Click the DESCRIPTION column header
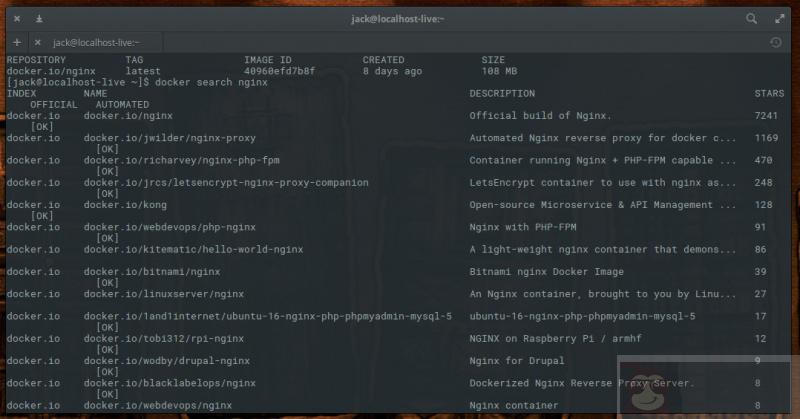 click(x=502, y=93)
